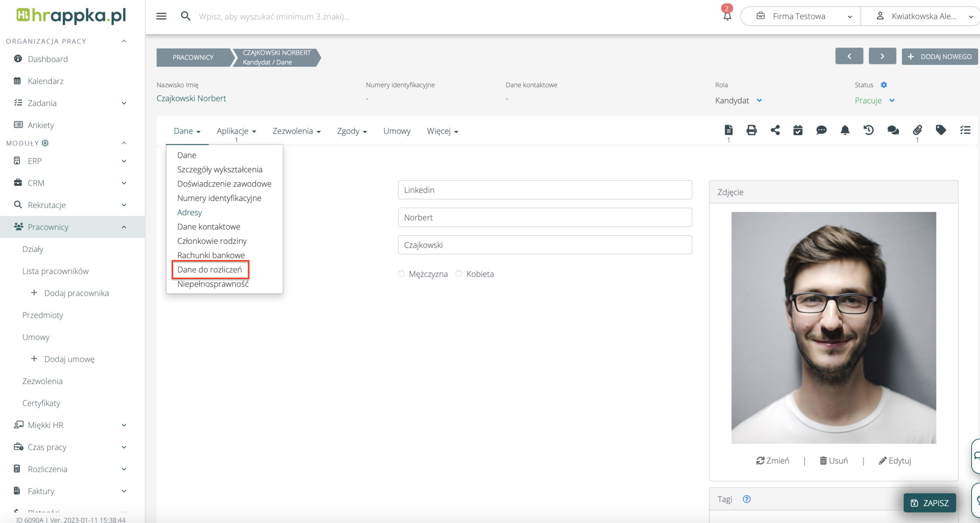Image resolution: width=980 pixels, height=523 pixels.
Task: Open the history clock icon
Action: coord(868,130)
